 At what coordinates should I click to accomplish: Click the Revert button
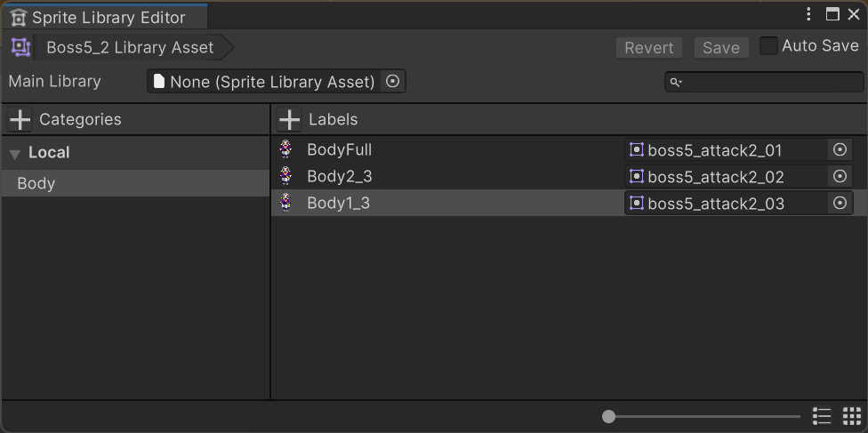click(649, 48)
